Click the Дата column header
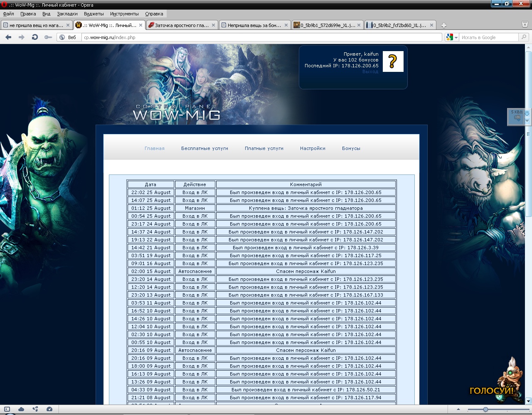Viewport: 532px width, 415px height. point(150,184)
